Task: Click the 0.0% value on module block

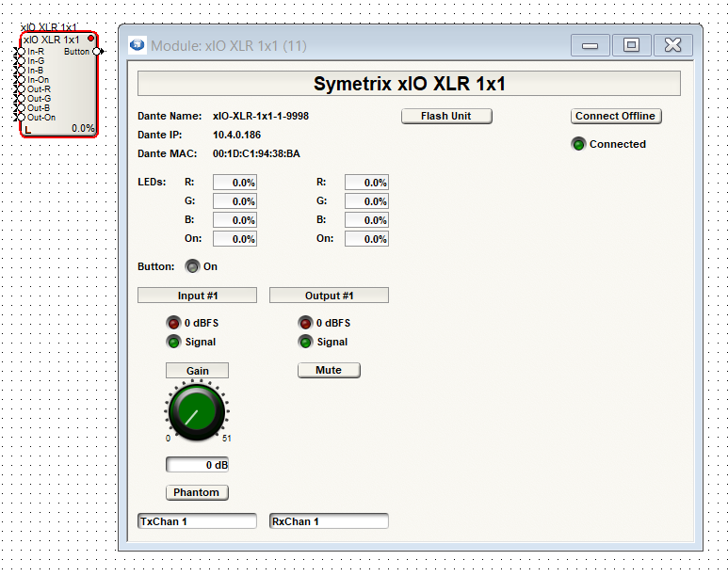Action: click(x=83, y=128)
